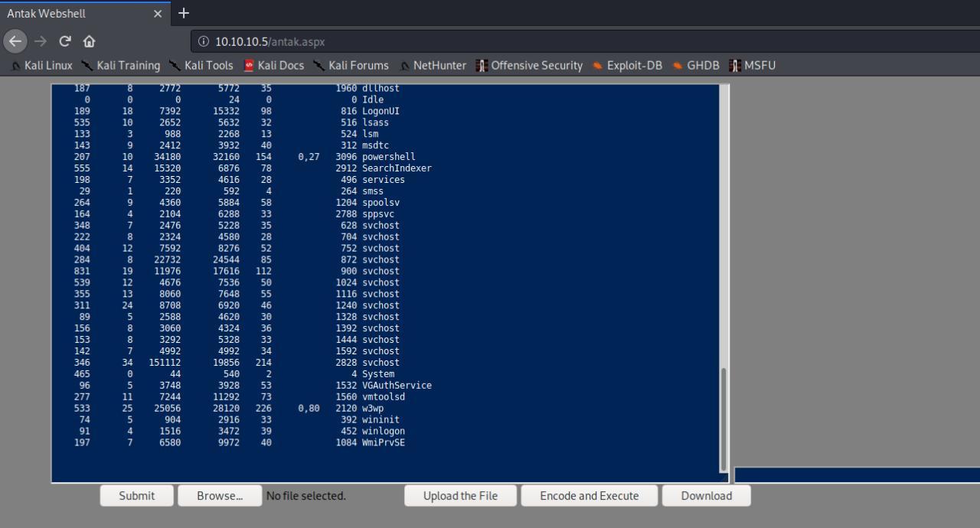This screenshot has height=528, width=980.
Task: Click the Upload the File button
Action: 460,496
